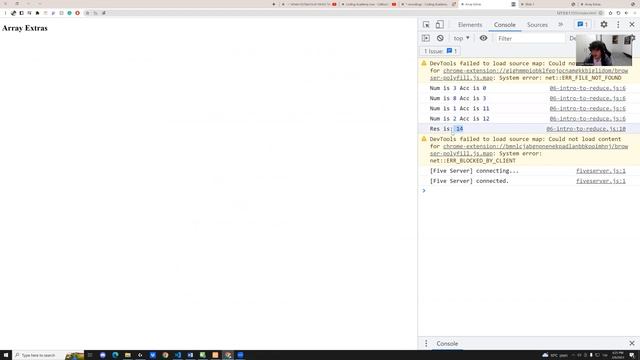Screen dimensions: 640x360
Task: Activate the inspect element picker icon
Action: 426,24
